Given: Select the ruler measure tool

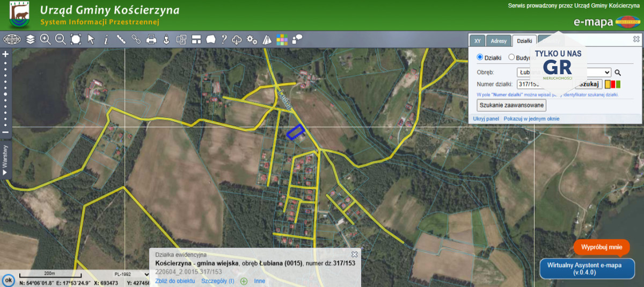Looking at the screenshot, I should pyautogui.click(x=121, y=39).
